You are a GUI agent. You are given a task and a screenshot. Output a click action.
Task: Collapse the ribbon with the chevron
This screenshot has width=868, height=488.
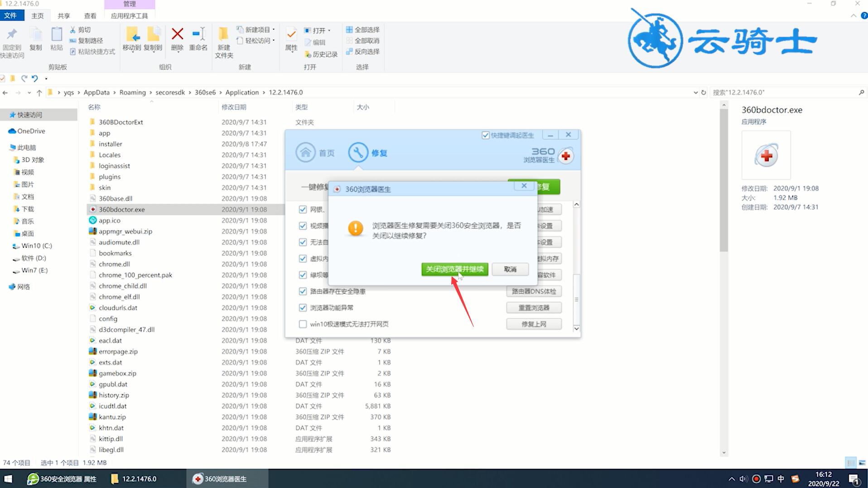click(854, 16)
